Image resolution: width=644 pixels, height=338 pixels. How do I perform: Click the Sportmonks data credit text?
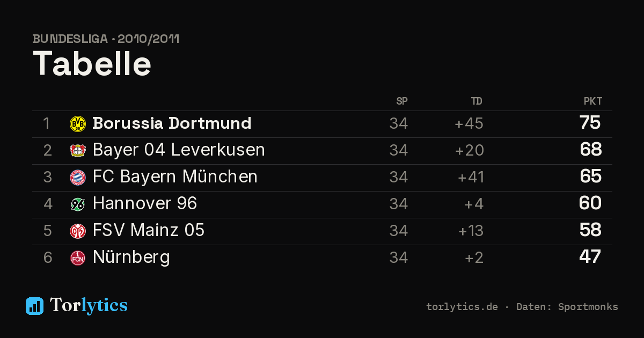click(x=588, y=307)
